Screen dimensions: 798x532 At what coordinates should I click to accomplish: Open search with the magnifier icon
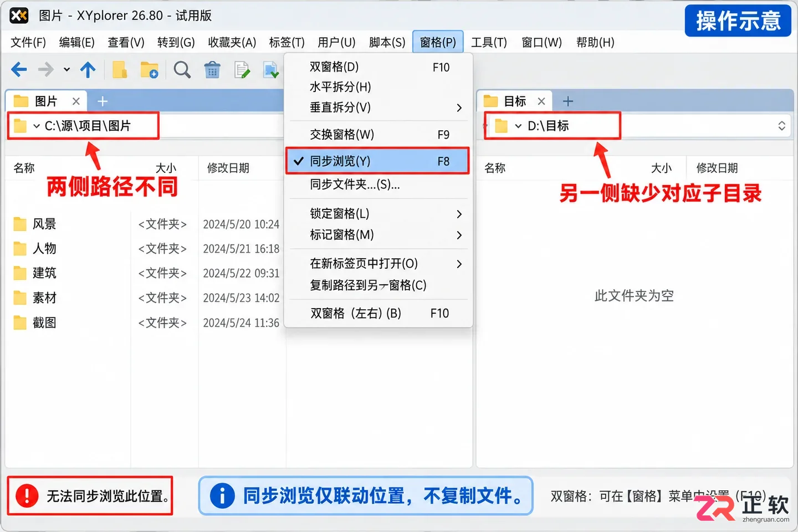pos(182,70)
